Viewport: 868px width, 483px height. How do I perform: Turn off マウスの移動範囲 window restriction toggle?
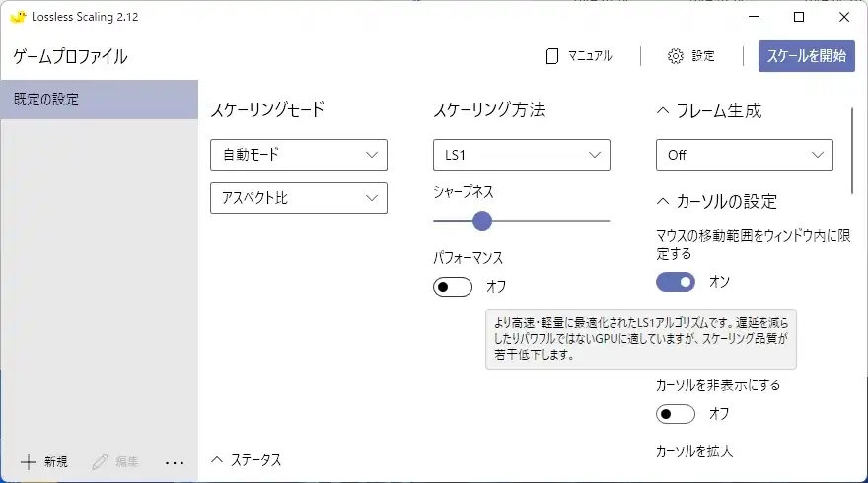(676, 282)
